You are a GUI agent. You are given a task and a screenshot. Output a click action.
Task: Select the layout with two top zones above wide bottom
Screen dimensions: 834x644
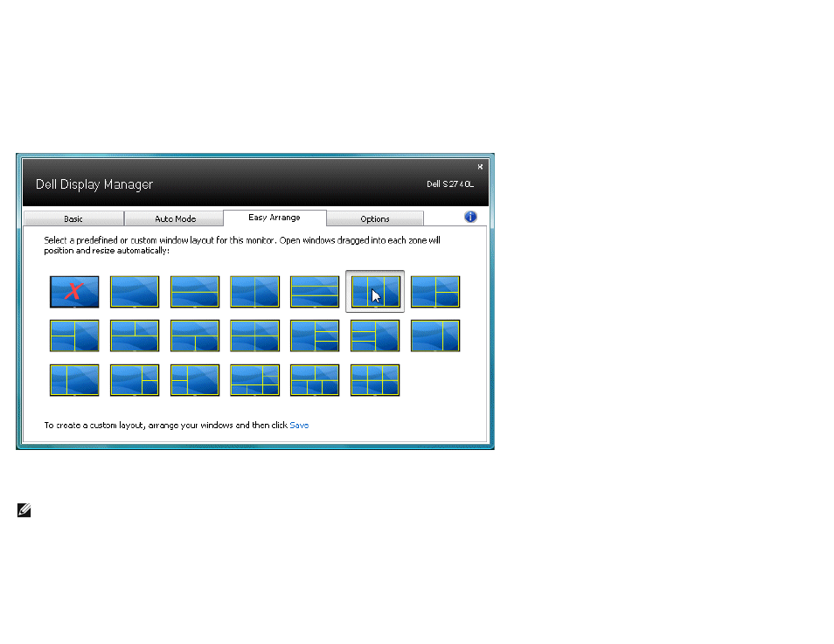(x=135, y=336)
